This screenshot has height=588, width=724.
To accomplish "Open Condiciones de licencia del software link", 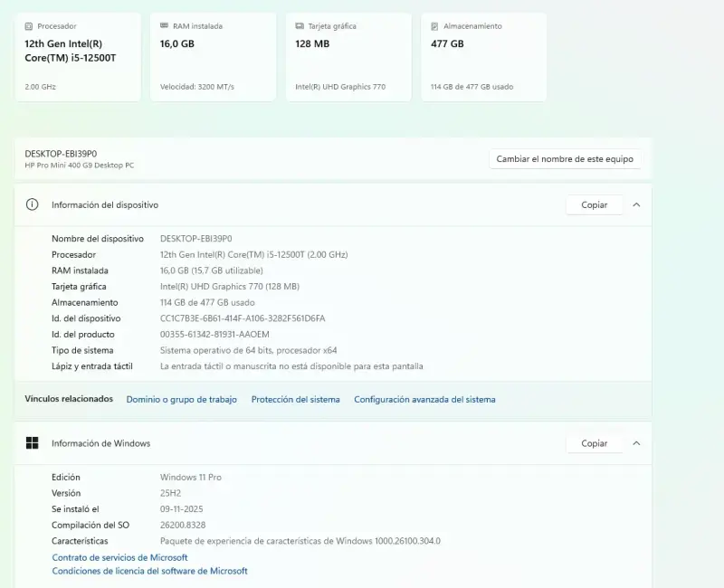I will [149, 571].
